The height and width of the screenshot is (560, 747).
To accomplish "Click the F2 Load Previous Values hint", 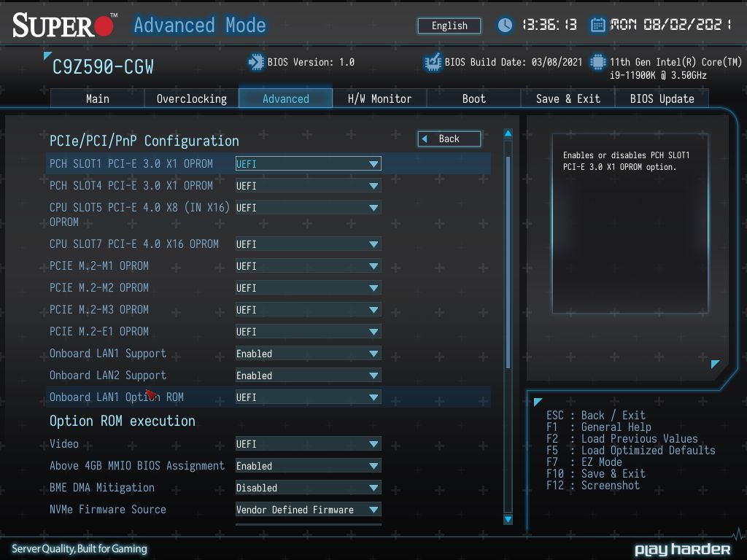I will 622,438.
